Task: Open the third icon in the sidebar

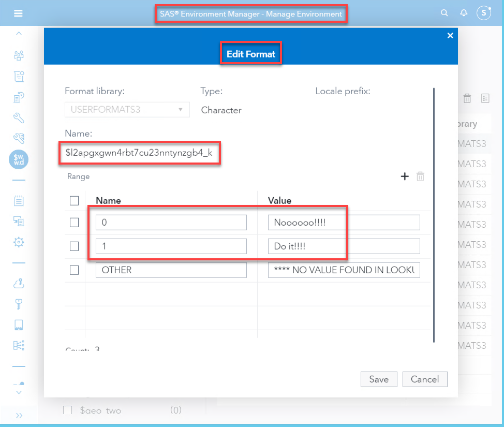Action: pos(19,97)
